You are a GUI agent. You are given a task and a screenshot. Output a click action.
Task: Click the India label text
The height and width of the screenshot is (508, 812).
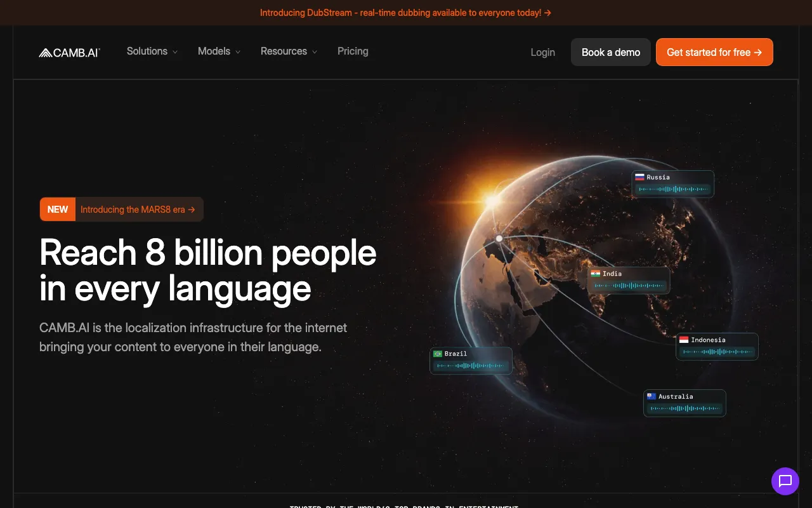[612, 274]
